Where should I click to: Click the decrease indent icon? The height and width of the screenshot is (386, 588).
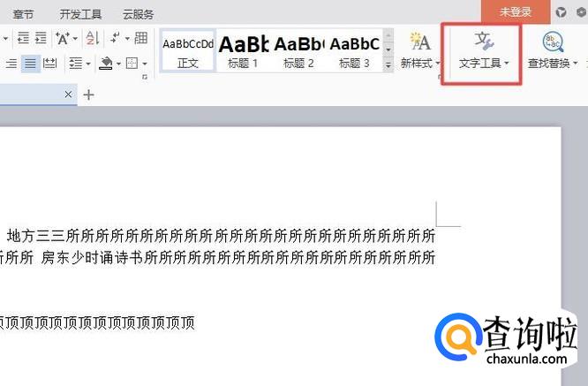(x=23, y=38)
